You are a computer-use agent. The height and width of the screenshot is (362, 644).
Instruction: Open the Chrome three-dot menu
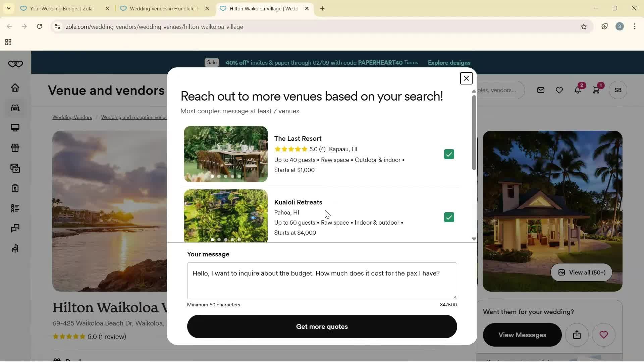635,26
